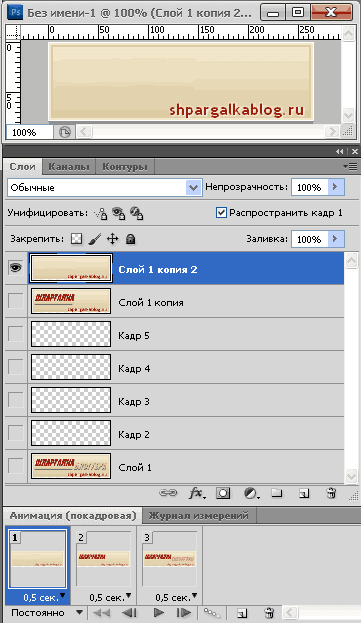The image size is (361, 623).
Task: Click the zoom percentage field
Action: [x=30, y=132]
